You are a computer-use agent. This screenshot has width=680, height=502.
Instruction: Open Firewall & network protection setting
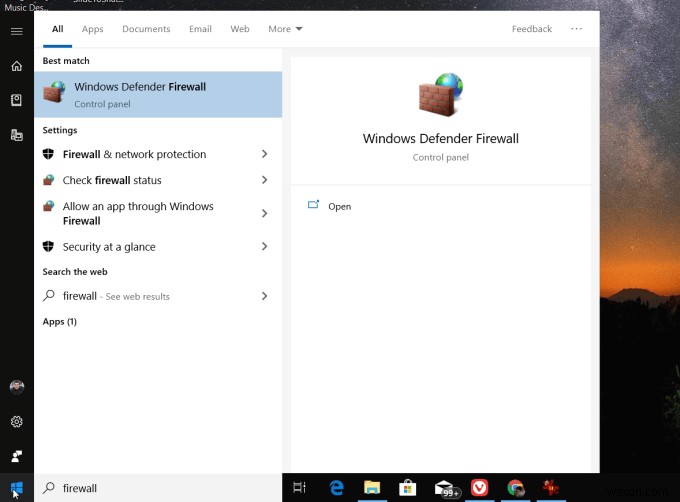[x=158, y=154]
